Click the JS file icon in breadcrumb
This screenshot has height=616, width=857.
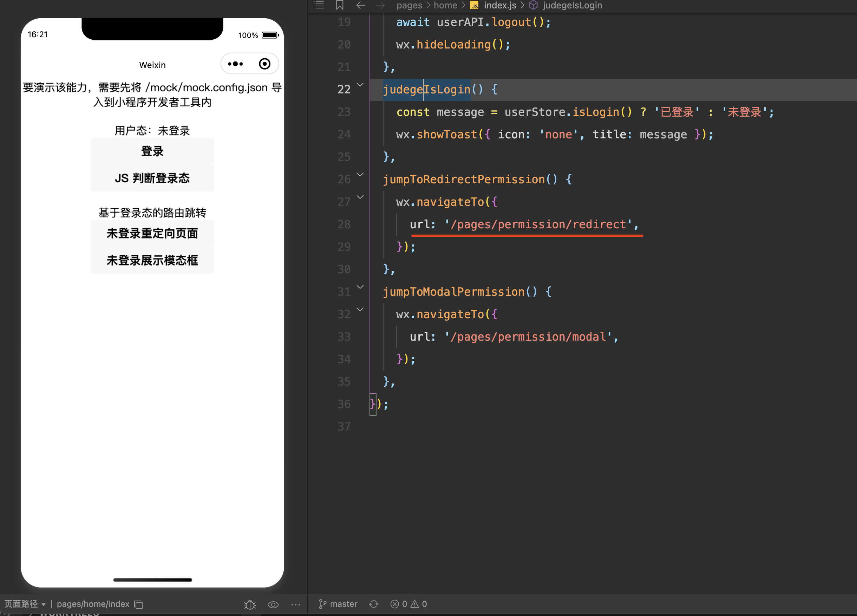coord(474,5)
